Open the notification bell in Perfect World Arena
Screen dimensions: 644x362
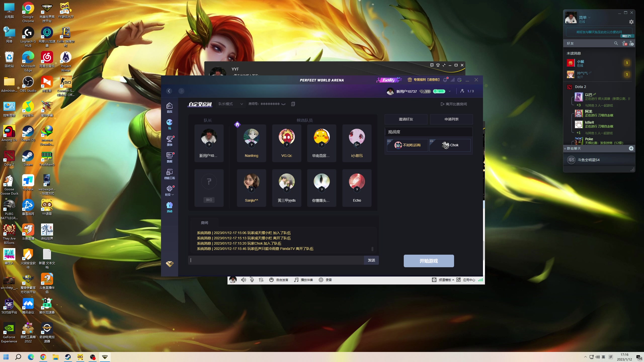pyautogui.click(x=445, y=80)
